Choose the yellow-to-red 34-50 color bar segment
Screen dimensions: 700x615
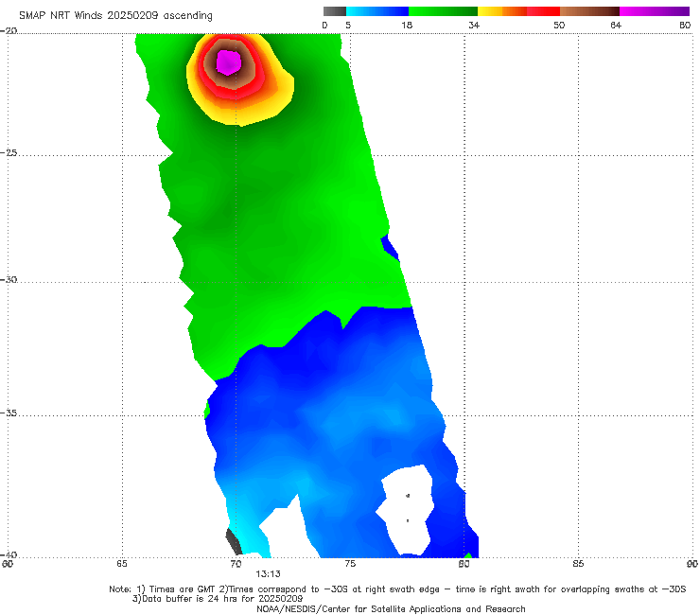click(x=518, y=11)
